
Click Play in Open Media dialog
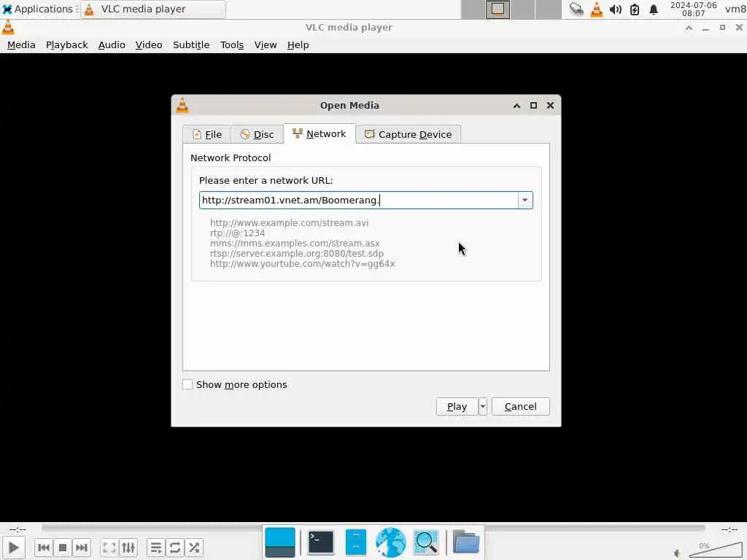click(457, 407)
